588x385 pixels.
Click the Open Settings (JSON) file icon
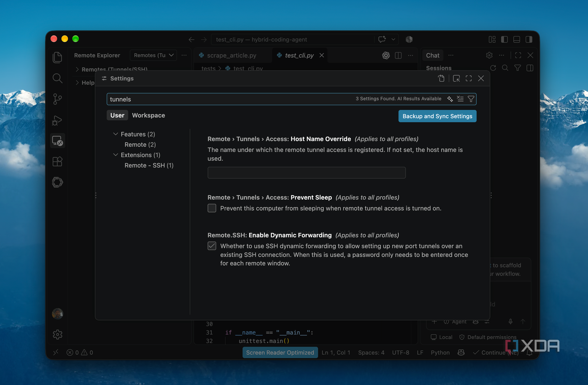(x=441, y=78)
